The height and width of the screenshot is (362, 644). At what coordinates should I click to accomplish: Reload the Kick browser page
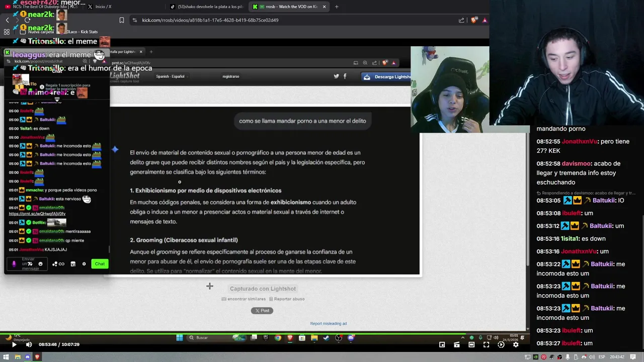tap(27, 20)
